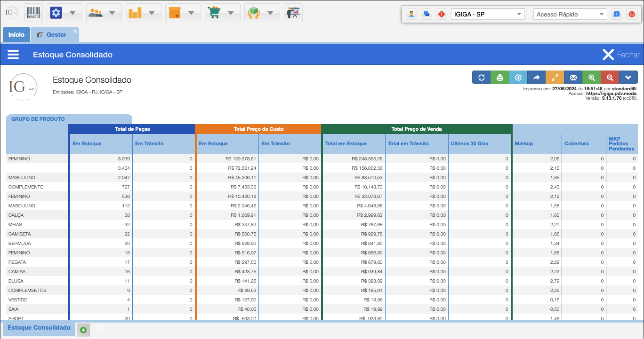Expand report to fullscreen with orange arrows
Image resolution: width=644 pixels, height=339 pixels.
point(555,78)
